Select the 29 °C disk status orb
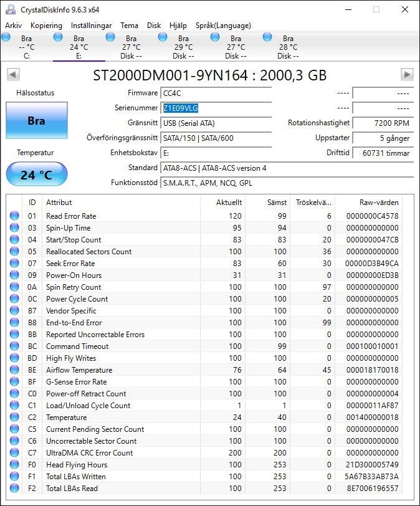The image size is (420, 506). (163, 37)
